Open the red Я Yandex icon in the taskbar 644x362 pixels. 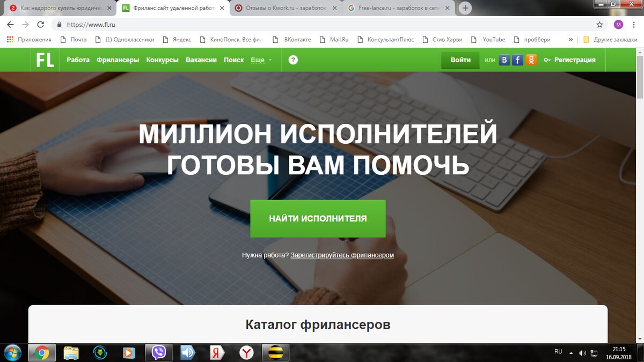[x=217, y=352]
